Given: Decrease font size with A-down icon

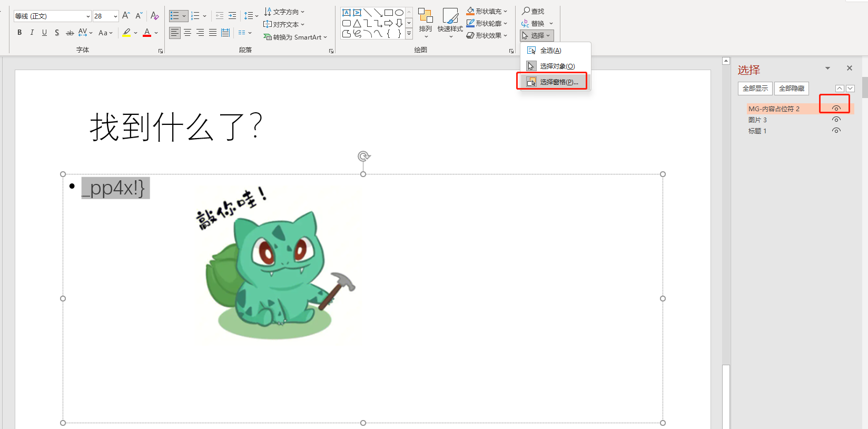Looking at the screenshot, I should [x=139, y=16].
